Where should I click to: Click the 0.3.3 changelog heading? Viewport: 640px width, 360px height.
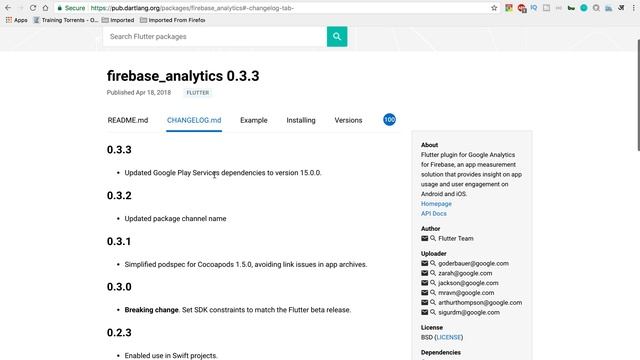click(x=119, y=150)
